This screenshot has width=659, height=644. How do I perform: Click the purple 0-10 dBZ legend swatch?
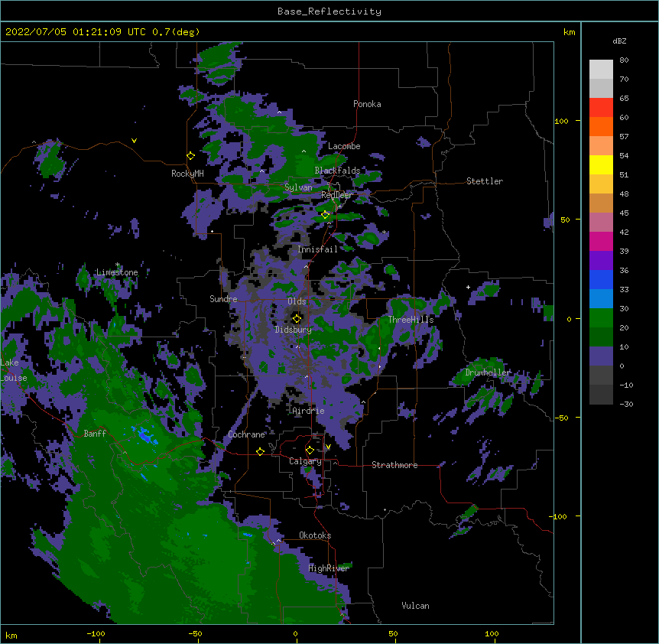(x=601, y=356)
